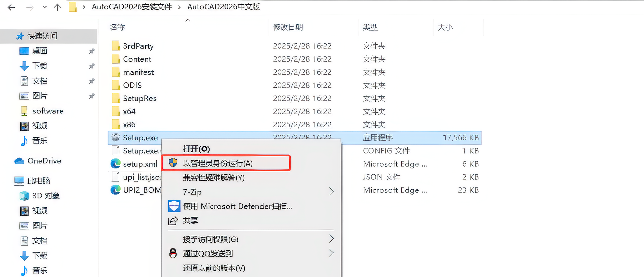Select UPI2_BOM Edge file icon
This screenshot has height=277, width=644.
pos(116,190)
